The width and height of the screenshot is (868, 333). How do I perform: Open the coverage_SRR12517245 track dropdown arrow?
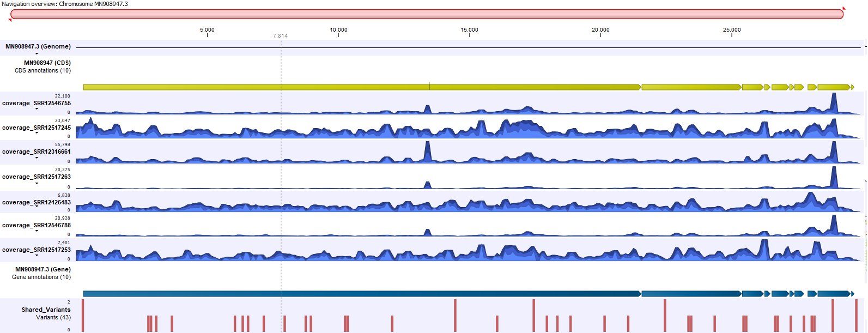click(x=37, y=133)
